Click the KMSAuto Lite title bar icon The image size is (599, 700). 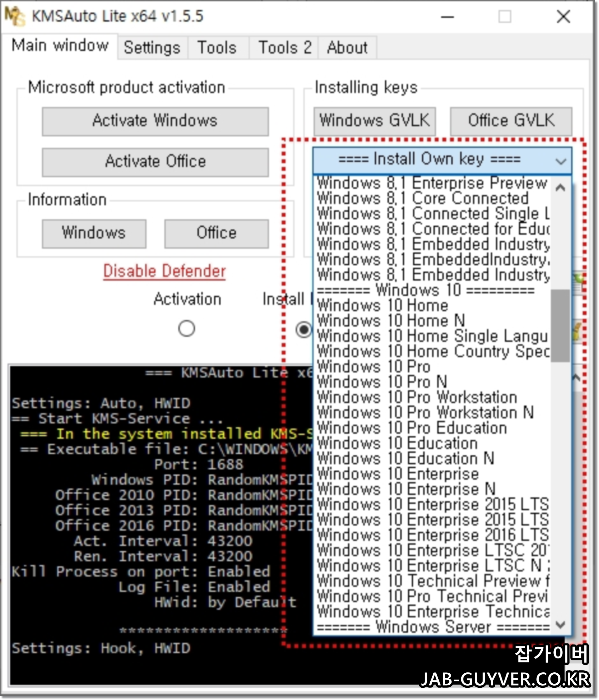pyautogui.click(x=15, y=16)
